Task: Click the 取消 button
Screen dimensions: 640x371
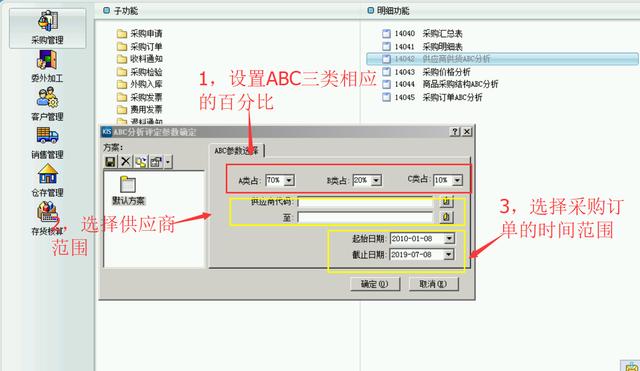Action: (433, 284)
